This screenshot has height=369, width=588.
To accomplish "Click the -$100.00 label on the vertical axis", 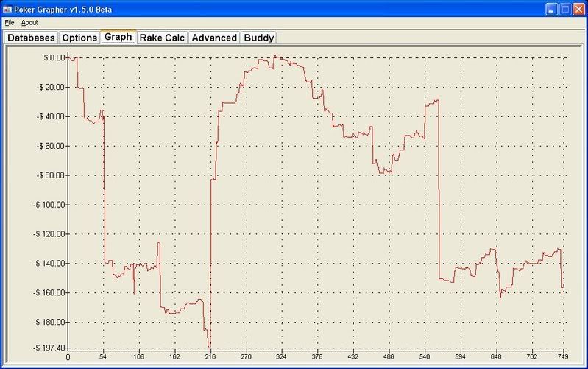I will (x=49, y=205).
